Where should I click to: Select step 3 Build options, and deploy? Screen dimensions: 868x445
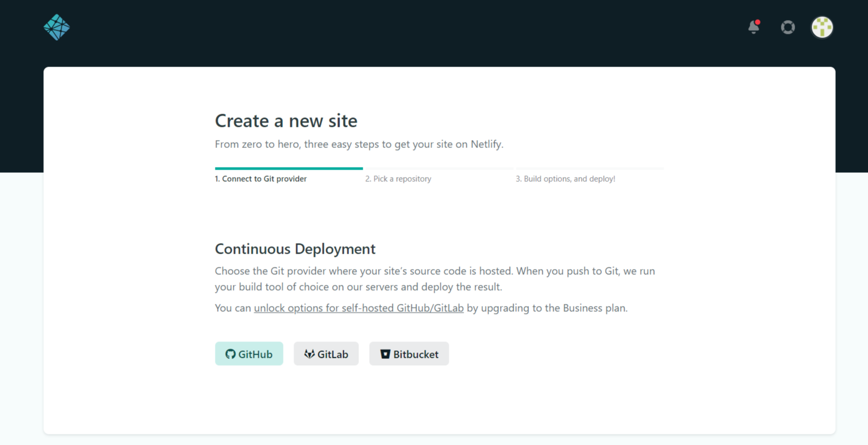(x=565, y=179)
